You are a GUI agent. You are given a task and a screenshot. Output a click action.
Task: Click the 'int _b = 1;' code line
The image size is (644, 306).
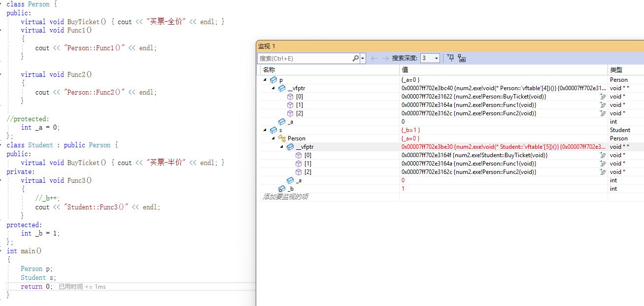click(40, 234)
